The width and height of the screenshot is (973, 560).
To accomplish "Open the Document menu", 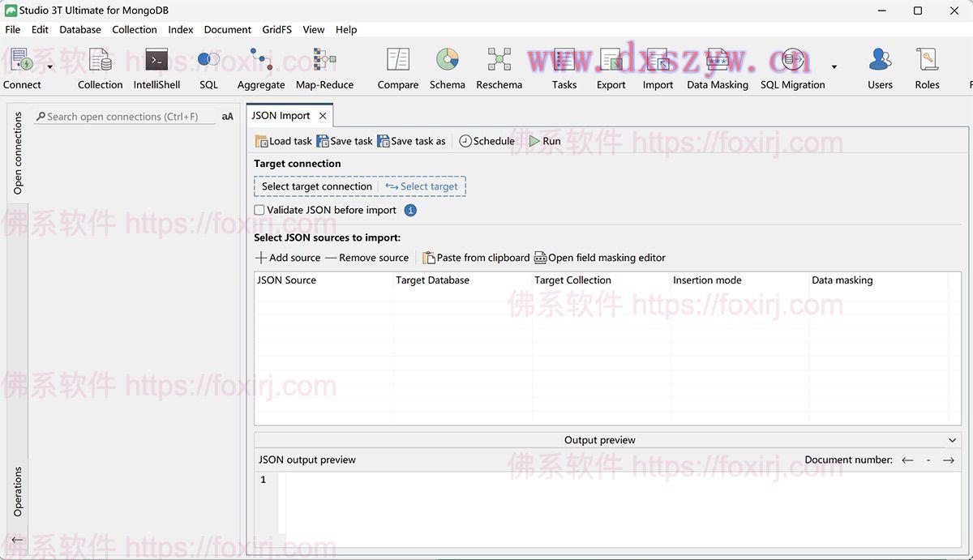I will coord(228,29).
